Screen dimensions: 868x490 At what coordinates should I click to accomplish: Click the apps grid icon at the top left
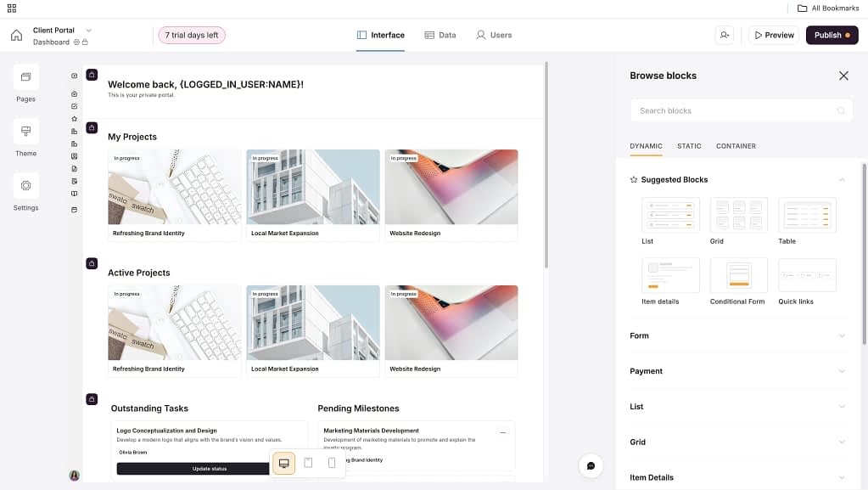click(x=12, y=8)
